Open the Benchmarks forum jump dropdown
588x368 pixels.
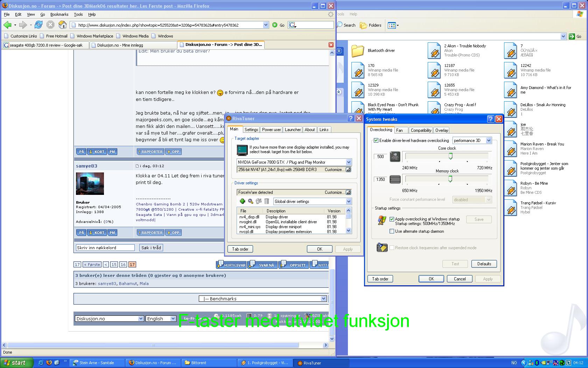323,299
